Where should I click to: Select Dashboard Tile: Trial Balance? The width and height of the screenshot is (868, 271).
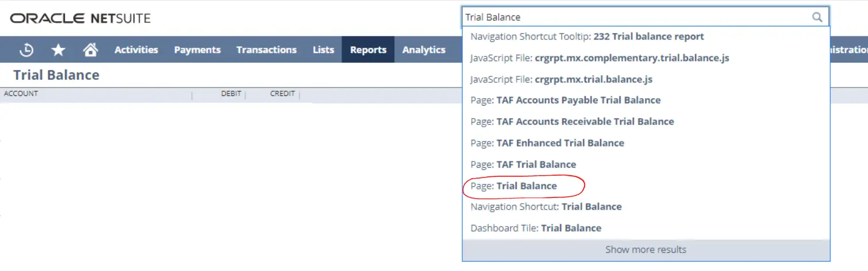coord(570,228)
